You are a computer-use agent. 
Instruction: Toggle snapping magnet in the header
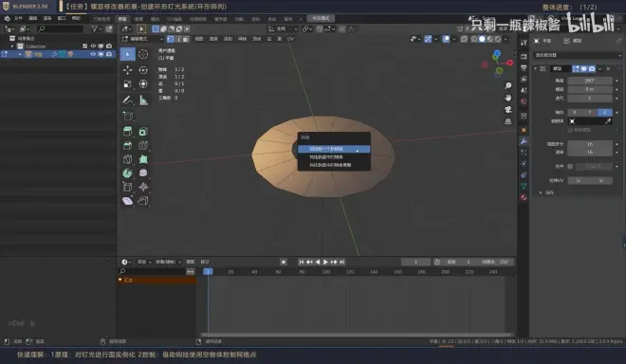click(320, 28)
